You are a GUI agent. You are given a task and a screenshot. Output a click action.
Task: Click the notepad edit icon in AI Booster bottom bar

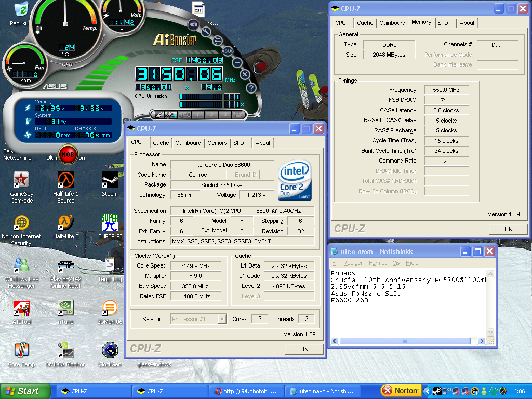click(x=157, y=115)
